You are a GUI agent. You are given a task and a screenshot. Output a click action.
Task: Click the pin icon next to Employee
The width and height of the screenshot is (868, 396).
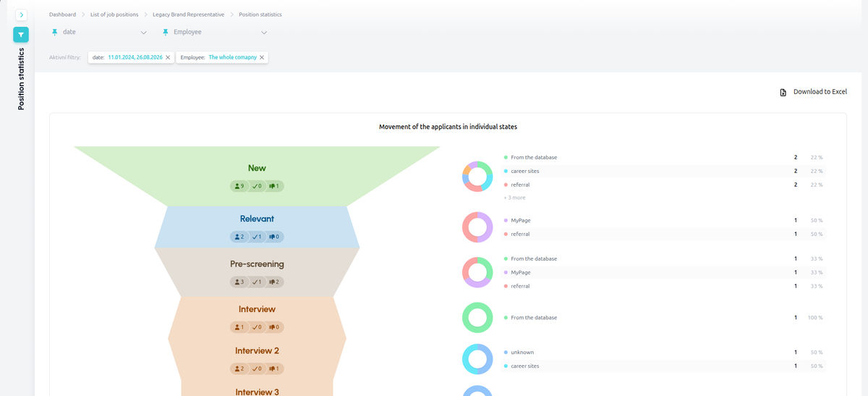click(165, 32)
